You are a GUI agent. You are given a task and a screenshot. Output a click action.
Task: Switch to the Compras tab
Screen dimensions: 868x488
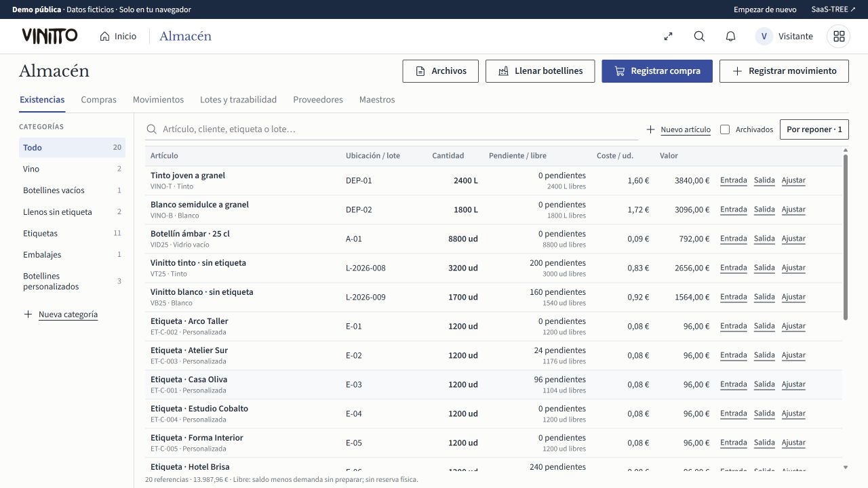98,100
